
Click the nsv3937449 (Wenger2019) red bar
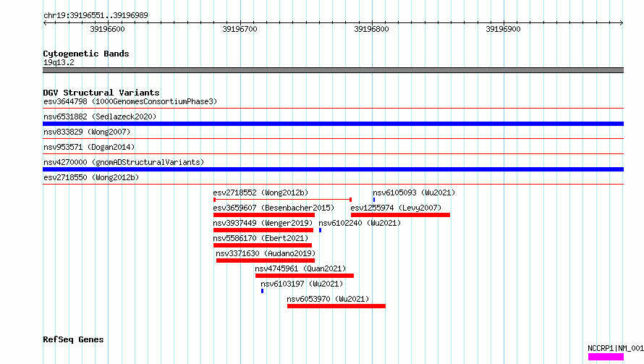[x=263, y=230]
